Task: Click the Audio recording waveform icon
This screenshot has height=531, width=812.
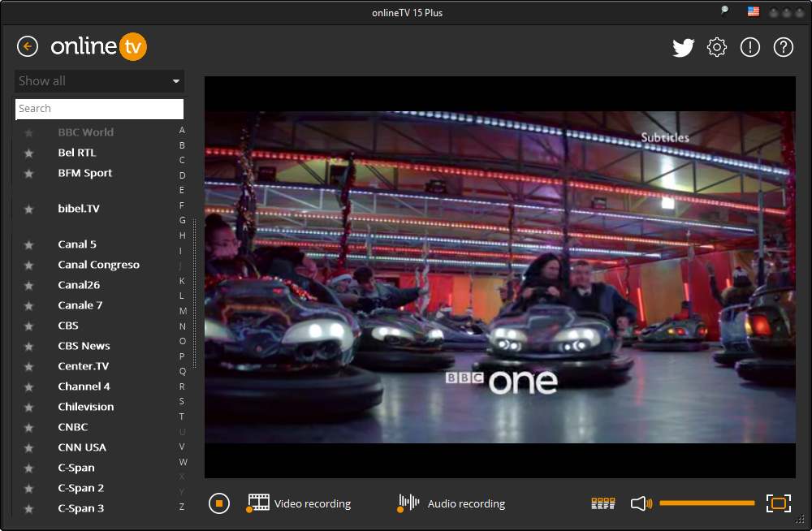Action: 408,503
